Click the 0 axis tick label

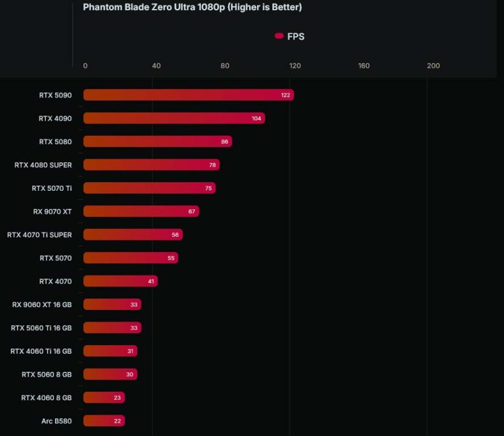(85, 65)
